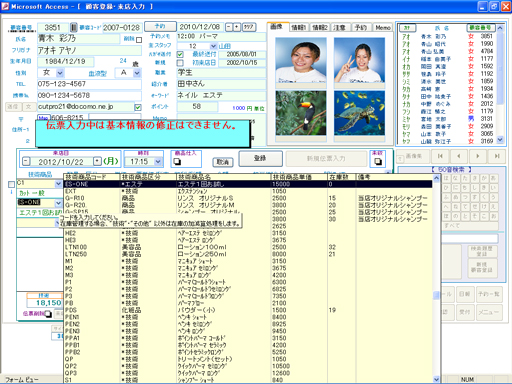Jump to last record navigation arrow

pos(497,156)
